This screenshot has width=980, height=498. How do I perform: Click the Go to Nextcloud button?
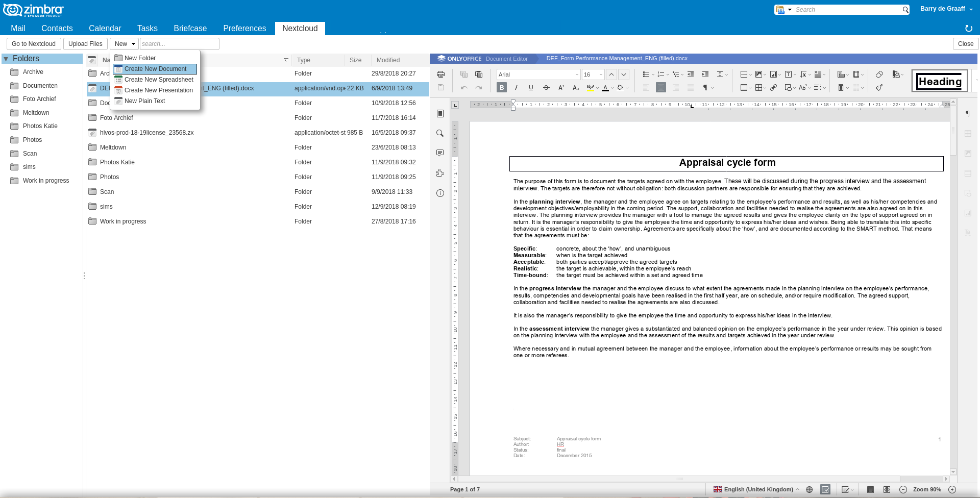point(34,44)
